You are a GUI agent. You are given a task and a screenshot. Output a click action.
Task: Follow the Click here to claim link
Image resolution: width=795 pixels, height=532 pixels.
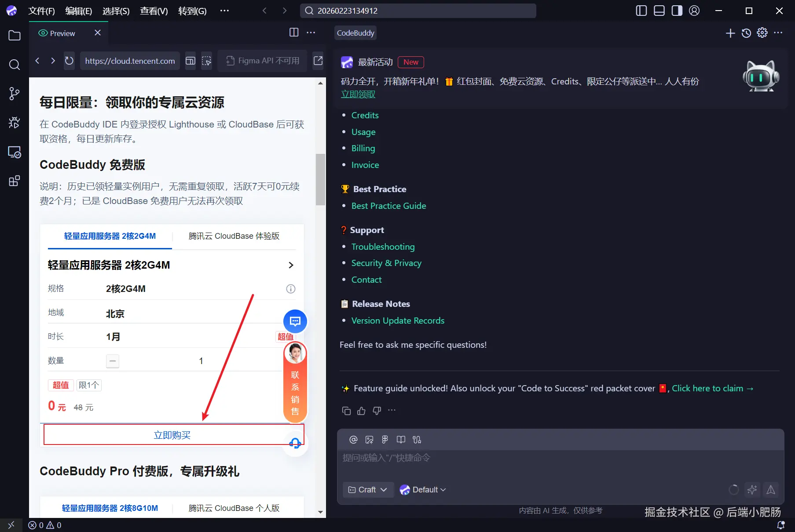(713, 388)
